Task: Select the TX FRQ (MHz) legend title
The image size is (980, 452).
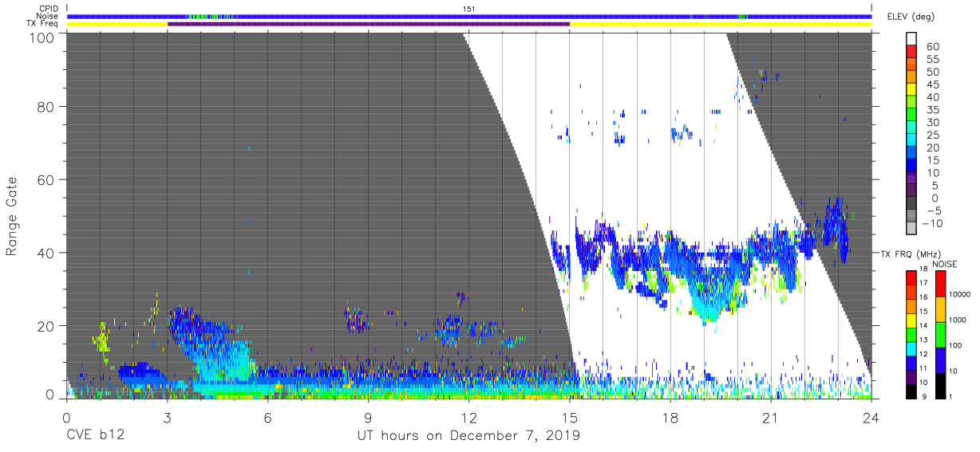Action: (x=910, y=254)
